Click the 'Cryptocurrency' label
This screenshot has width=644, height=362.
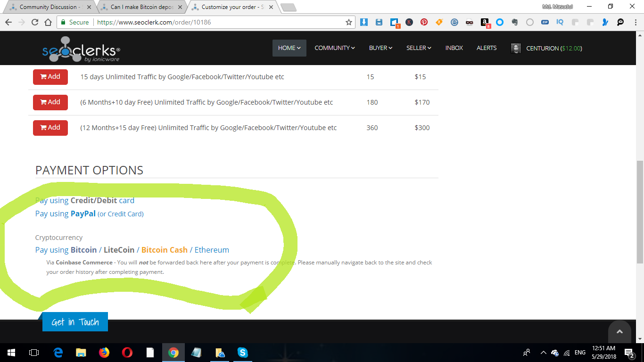point(59,238)
